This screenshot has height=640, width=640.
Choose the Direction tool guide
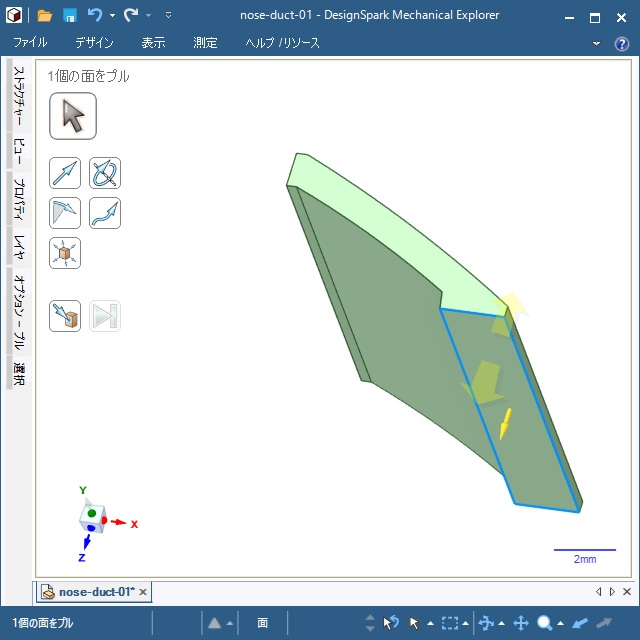click(65, 173)
